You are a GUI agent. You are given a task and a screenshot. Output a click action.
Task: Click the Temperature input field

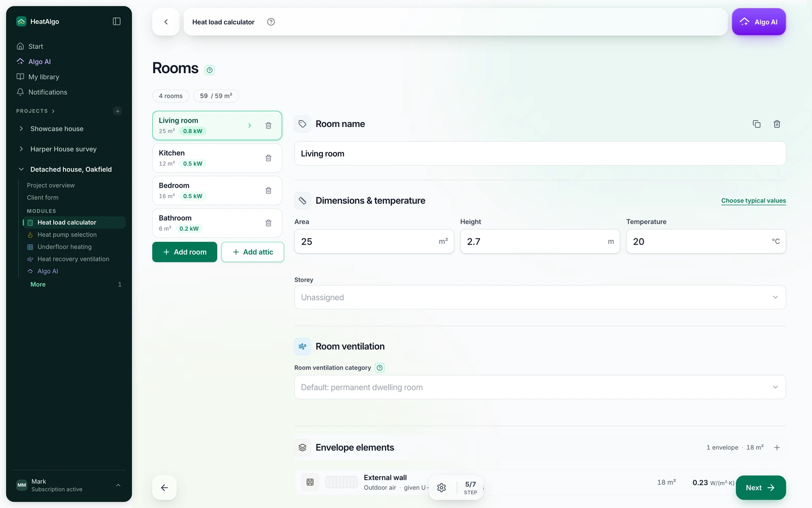(706, 241)
